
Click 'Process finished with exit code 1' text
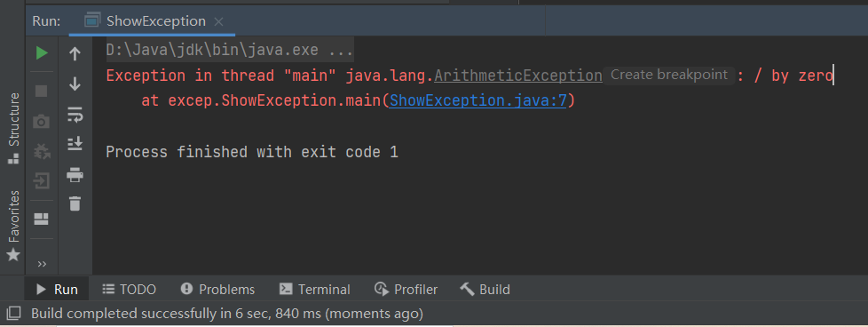(252, 152)
